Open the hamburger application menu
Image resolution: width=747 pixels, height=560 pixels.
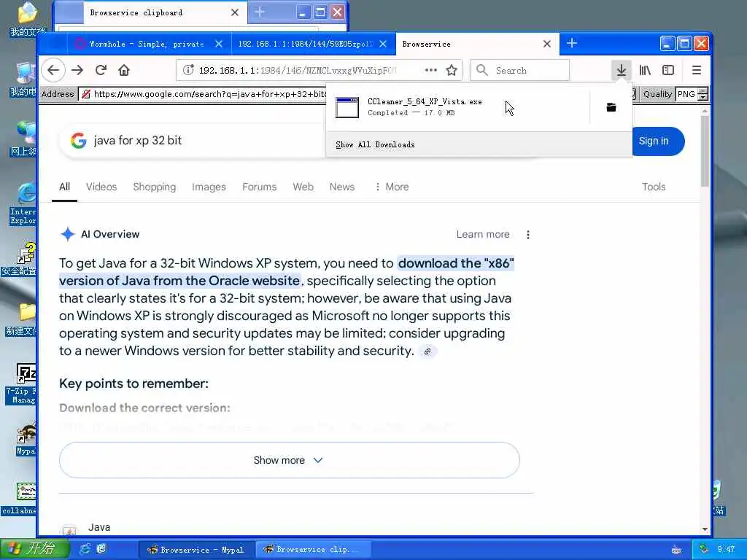[x=697, y=71]
